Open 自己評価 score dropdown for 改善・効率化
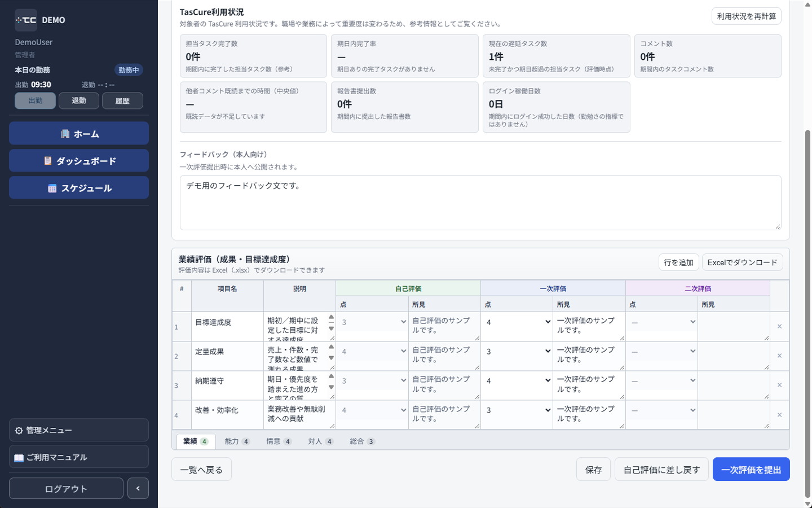Image resolution: width=812 pixels, height=508 pixels. coord(372,410)
